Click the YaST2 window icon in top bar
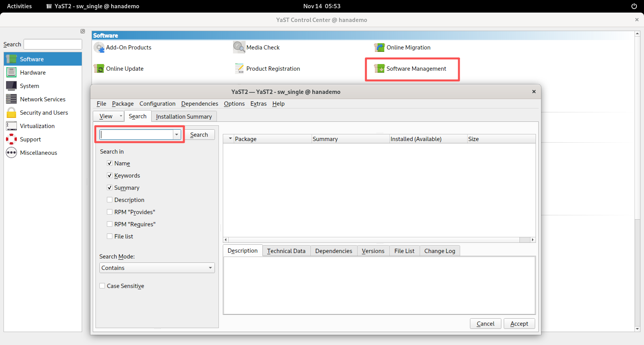644x345 pixels. (49, 6)
